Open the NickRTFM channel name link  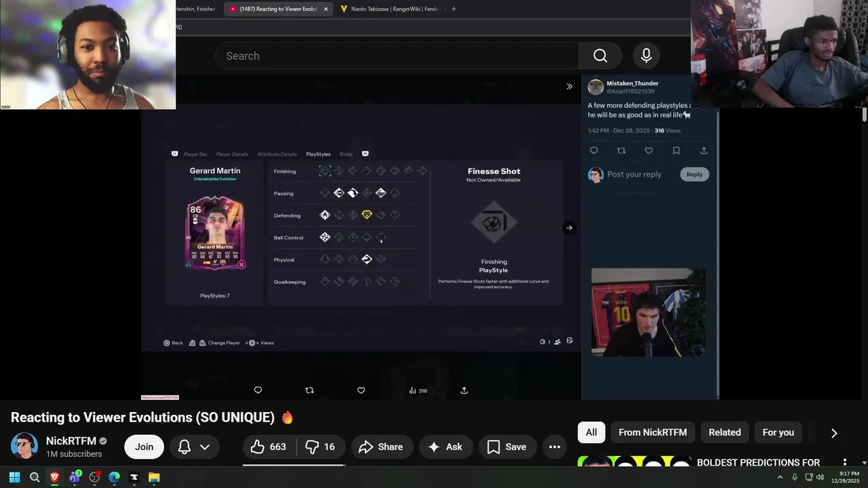[x=71, y=441]
